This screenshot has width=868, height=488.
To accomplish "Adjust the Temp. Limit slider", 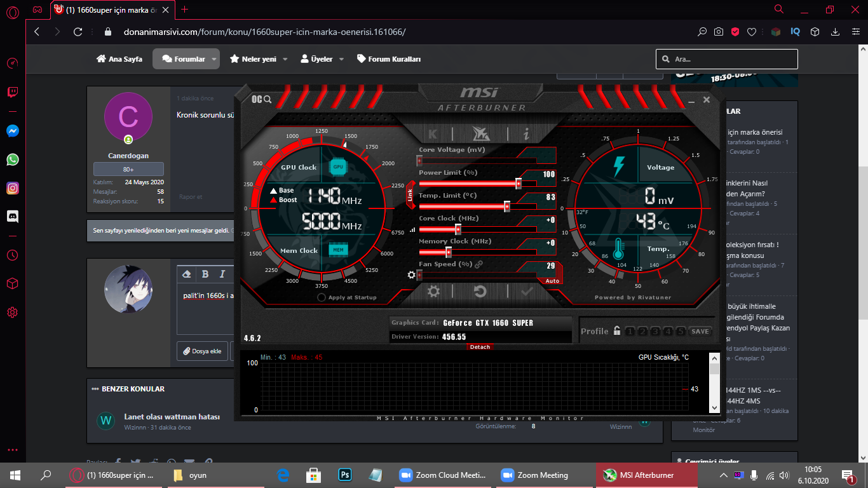I will pos(507,207).
